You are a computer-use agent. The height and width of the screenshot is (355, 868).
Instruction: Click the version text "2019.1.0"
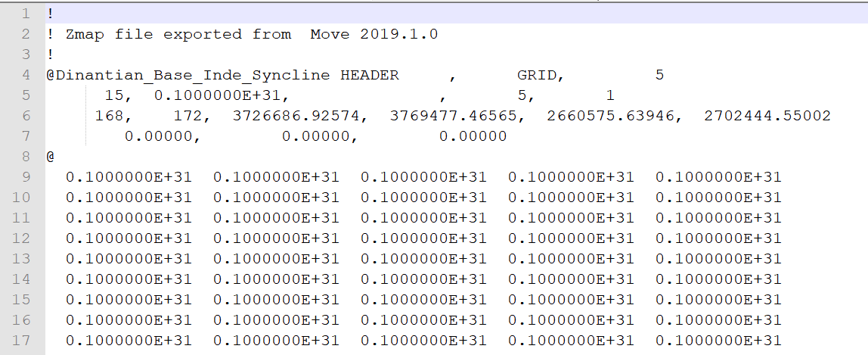[x=399, y=34]
